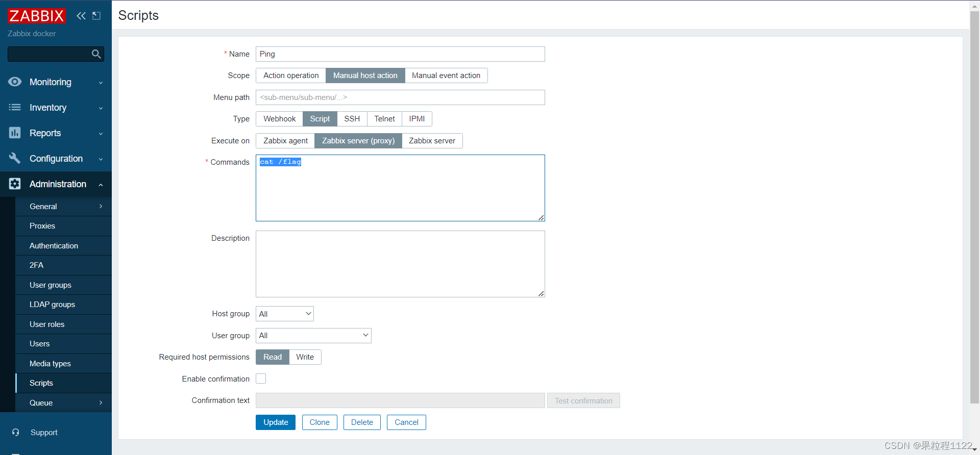Click the Clone button

pyautogui.click(x=320, y=422)
